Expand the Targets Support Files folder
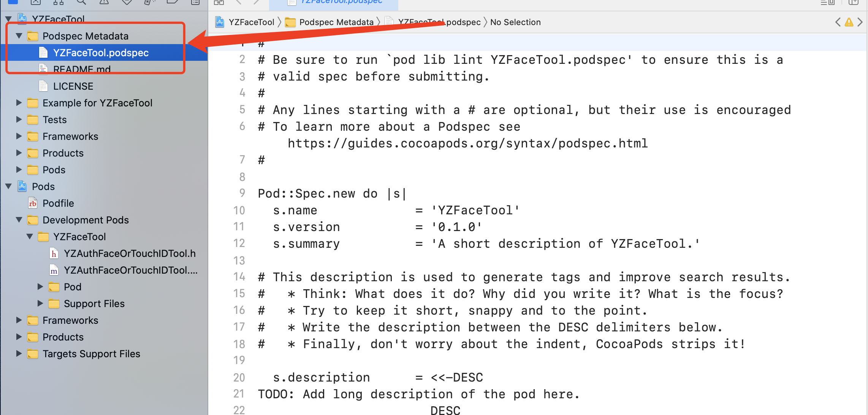 point(19,353)
